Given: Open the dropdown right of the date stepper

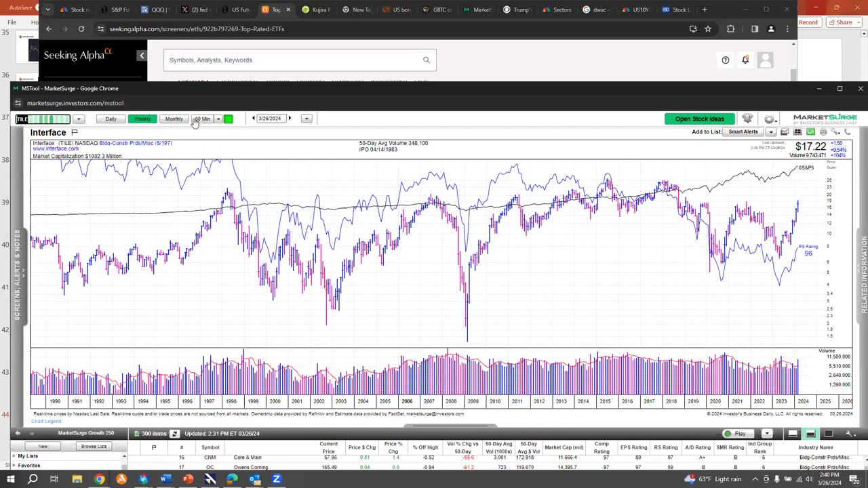Looking at the screenshot, I should coord(307,119).
